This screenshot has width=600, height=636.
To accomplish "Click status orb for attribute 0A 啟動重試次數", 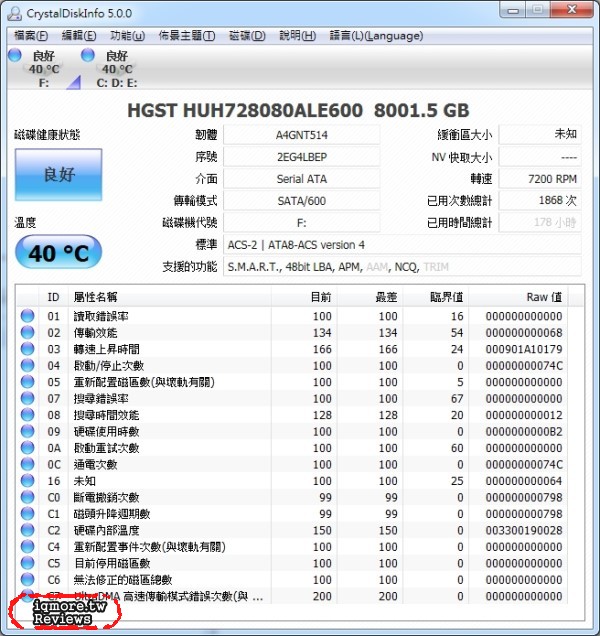I will coord(28,447).
